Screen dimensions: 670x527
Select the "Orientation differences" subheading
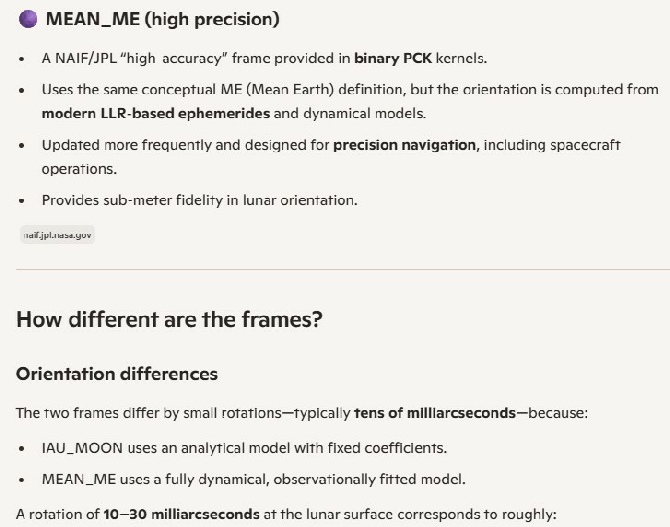[116, 374]
